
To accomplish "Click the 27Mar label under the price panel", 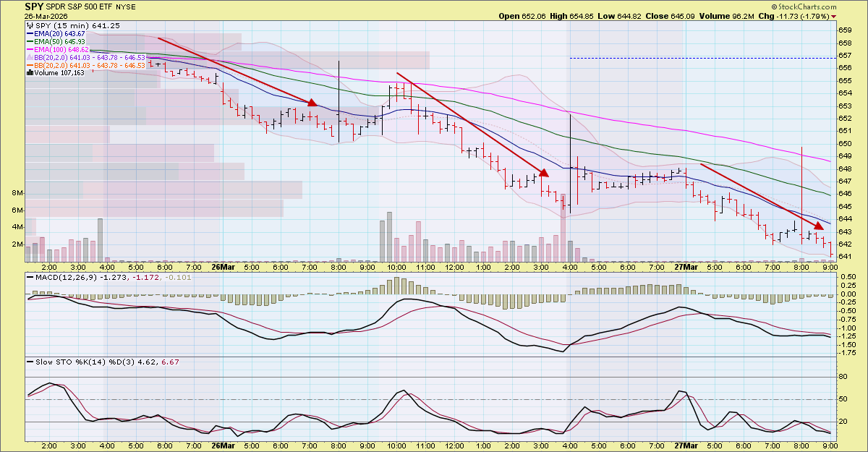I will pos(685,267).
